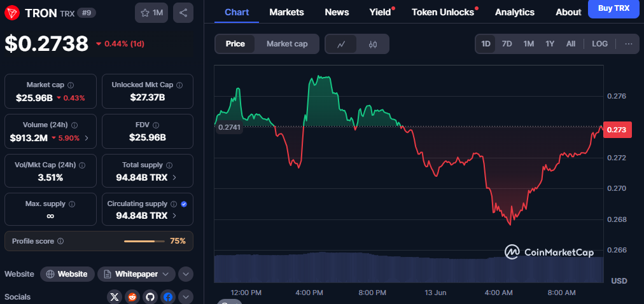Click the $27.37B unlocked cap value
This screenshot has height=304, width=644.
pyautogui.click(x=148, y=97)
